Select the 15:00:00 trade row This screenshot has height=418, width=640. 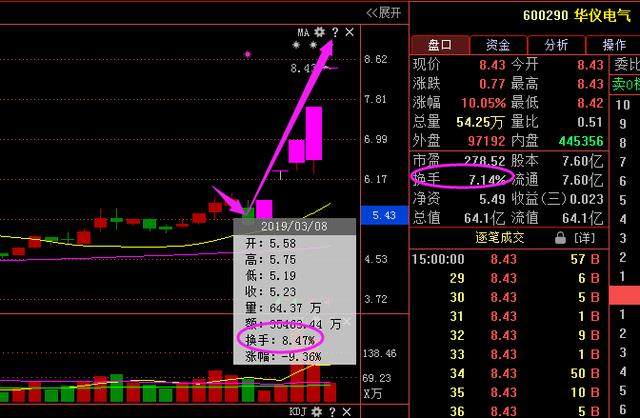[x=442, y=259]
